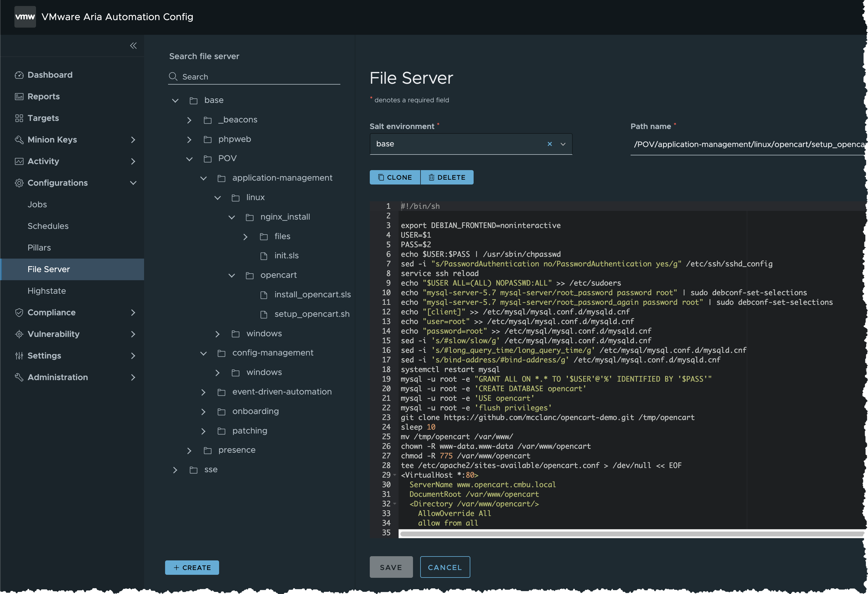Expand the Compliance menu arrow
This screenshot has width=868, height=594.
point(133,313)
